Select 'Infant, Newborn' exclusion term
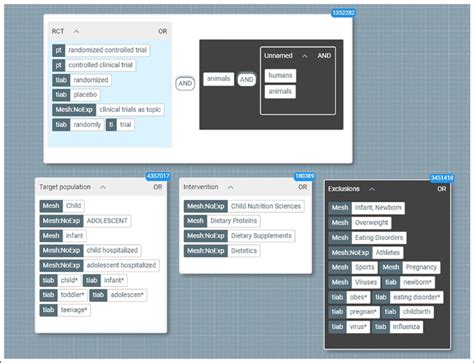The height and width of the screenshot is (363, 474). click(x=378, y=208)
